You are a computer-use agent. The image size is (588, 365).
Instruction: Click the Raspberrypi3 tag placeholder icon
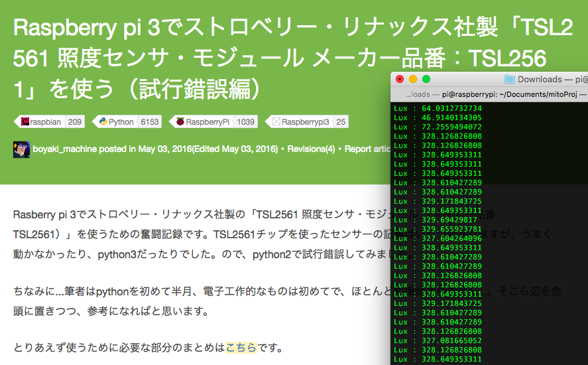(x=276, y=121)
